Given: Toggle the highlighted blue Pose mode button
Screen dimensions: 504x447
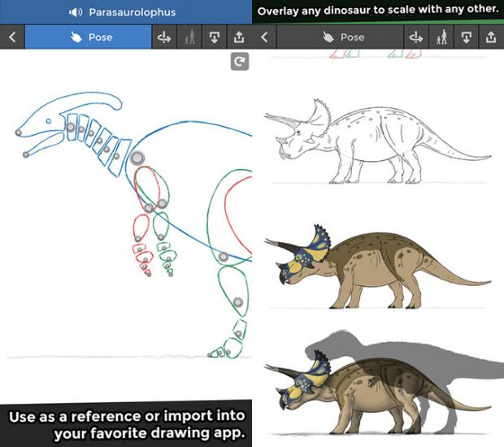Looking at the screenshot, I should (88, 37).
